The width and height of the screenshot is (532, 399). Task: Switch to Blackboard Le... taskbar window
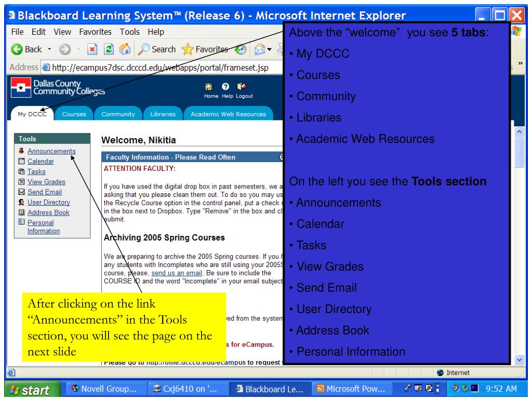(x=270, y=389)
